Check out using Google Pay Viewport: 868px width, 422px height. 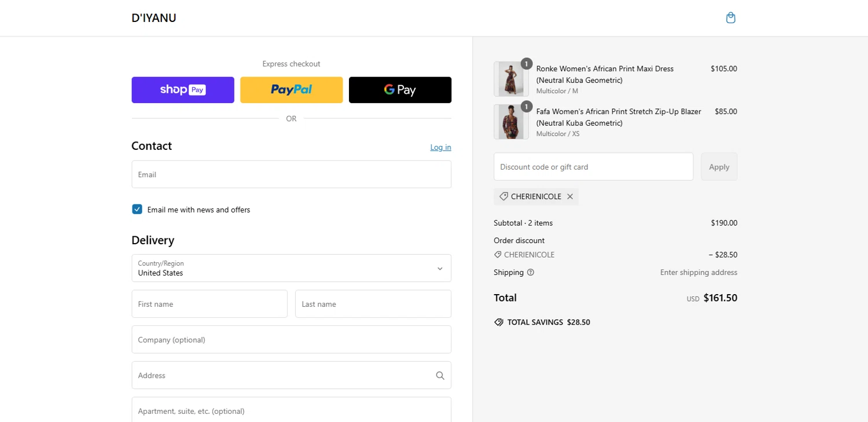pos(400,90)
